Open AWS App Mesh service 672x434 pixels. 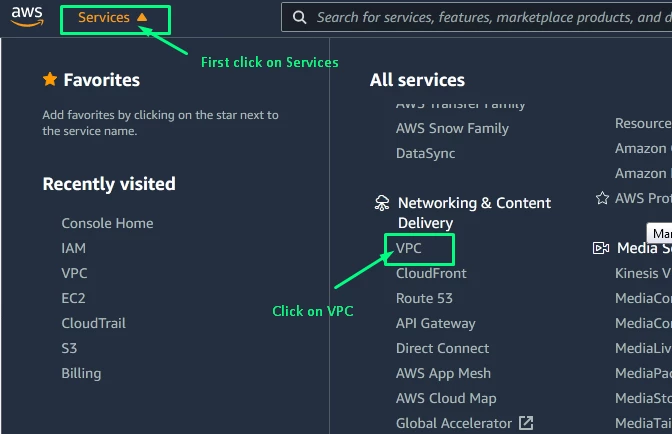[443, 374]
